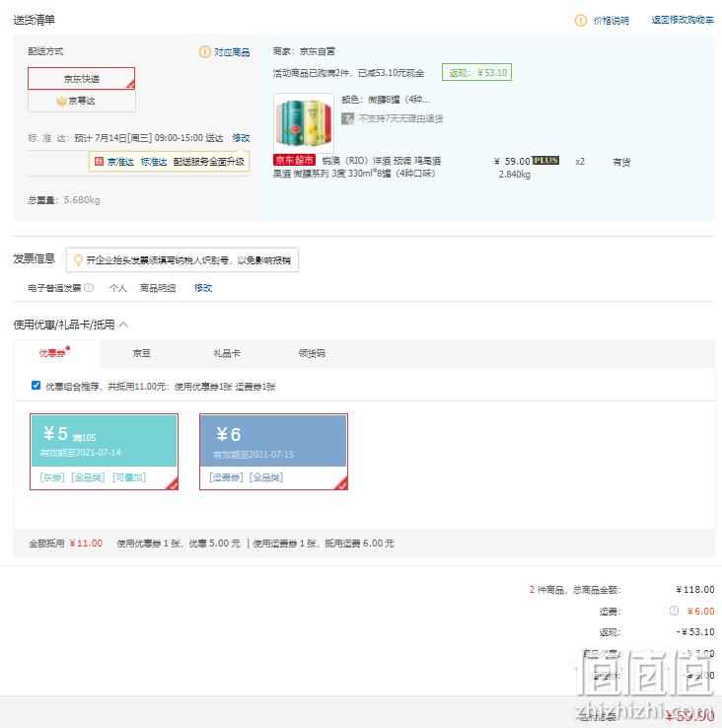Switch to the 领货码 tab
This screenshot has height=728, width=722.
[x=312, y=353]
